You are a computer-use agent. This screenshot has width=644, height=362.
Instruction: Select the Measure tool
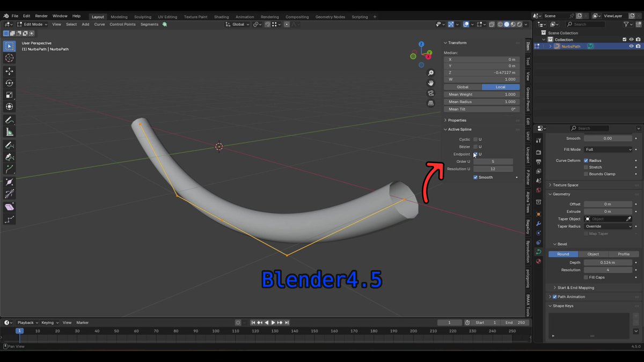(x=9, y=132)
